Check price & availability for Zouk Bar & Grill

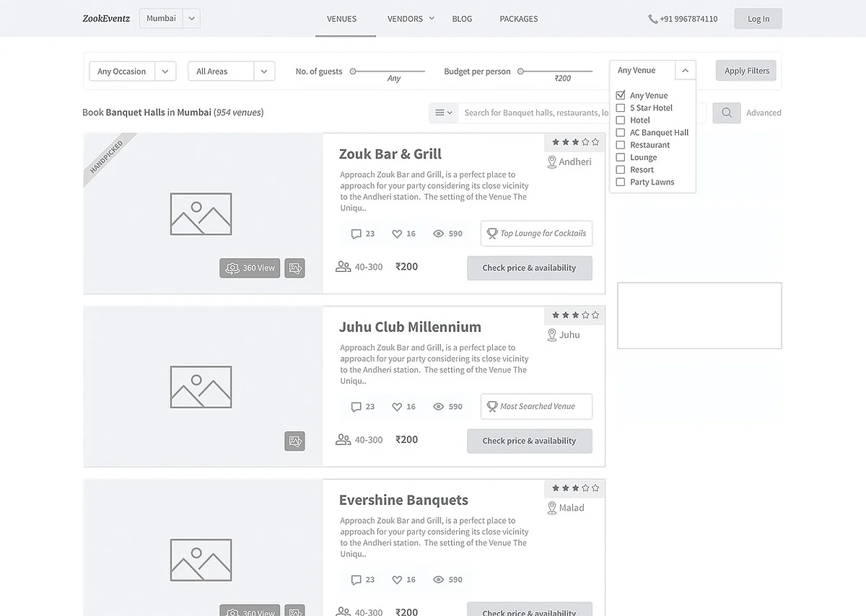tap(530, 268)
